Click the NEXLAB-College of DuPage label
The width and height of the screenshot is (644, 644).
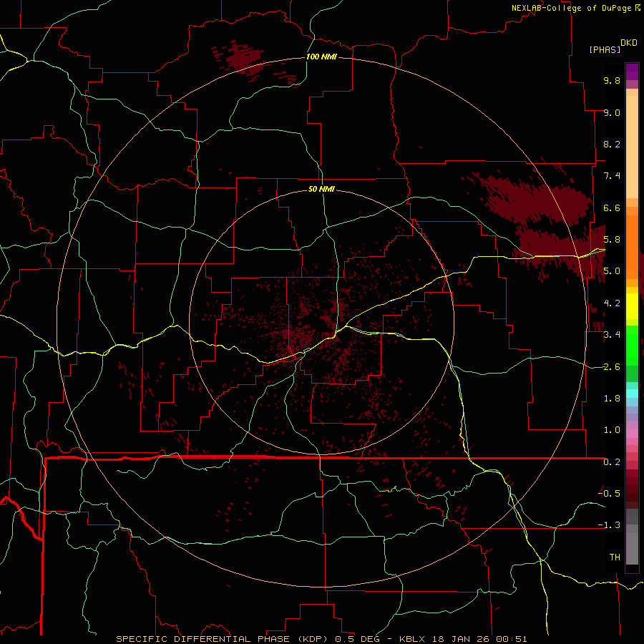(x=571, y=8)
